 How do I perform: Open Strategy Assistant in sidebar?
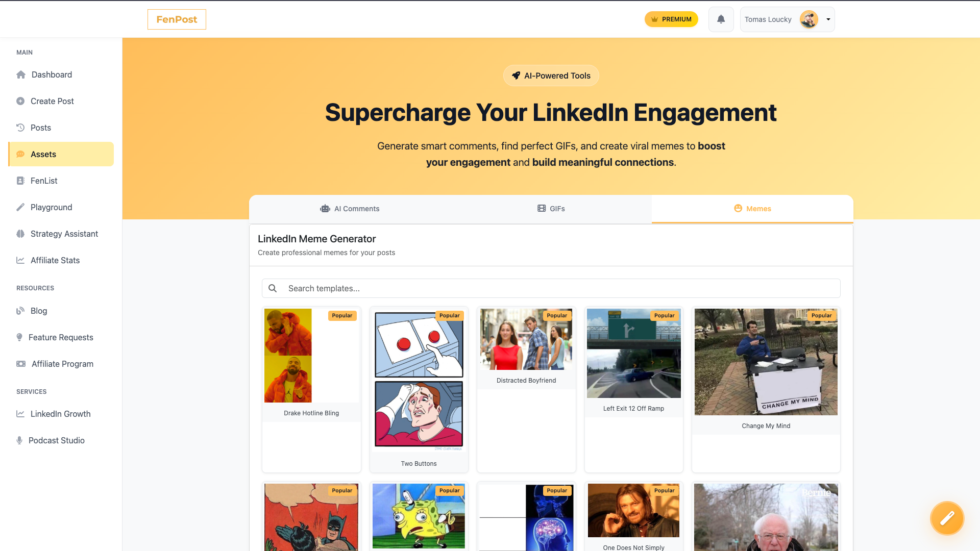click(x=61, y=234)
